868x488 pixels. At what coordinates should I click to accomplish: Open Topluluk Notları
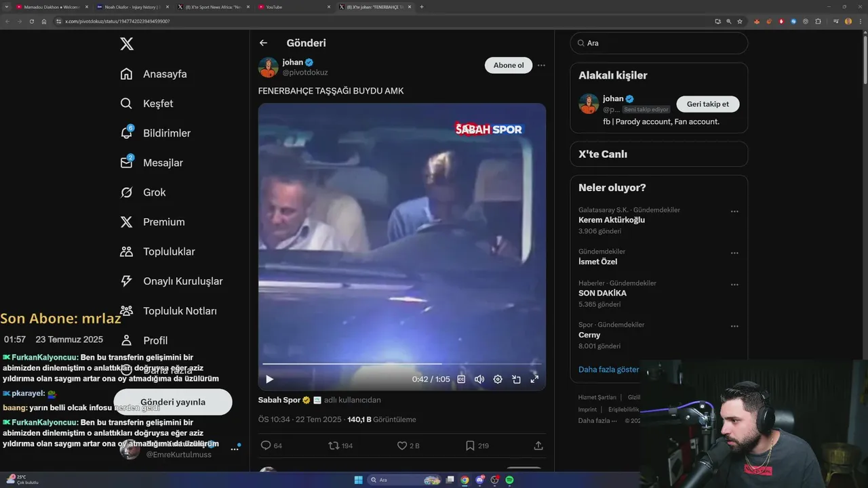tap(168, 311)
